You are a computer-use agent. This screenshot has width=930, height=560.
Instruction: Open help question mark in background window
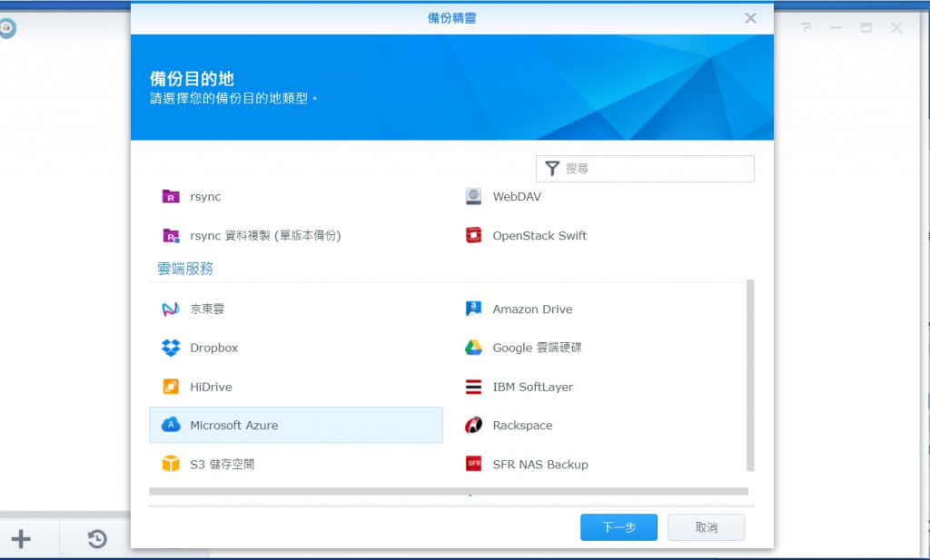(806, 27)
